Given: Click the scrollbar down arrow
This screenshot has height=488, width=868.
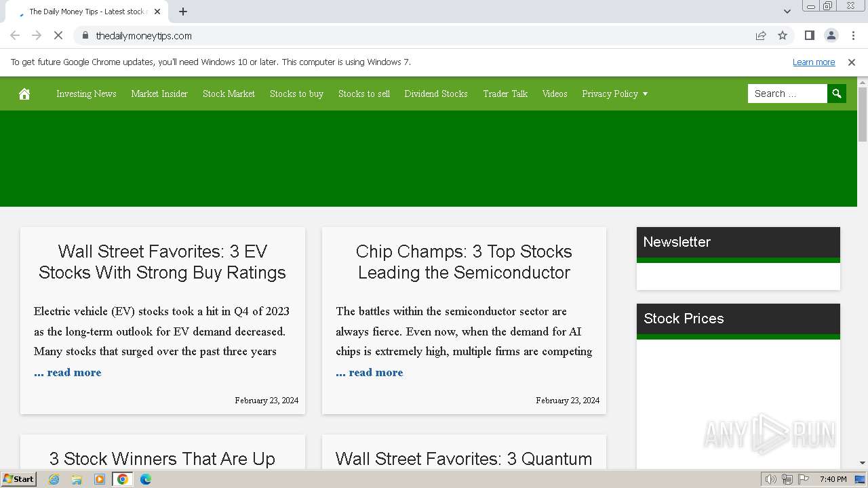Looking at the screenshot, I should point(863,463).
